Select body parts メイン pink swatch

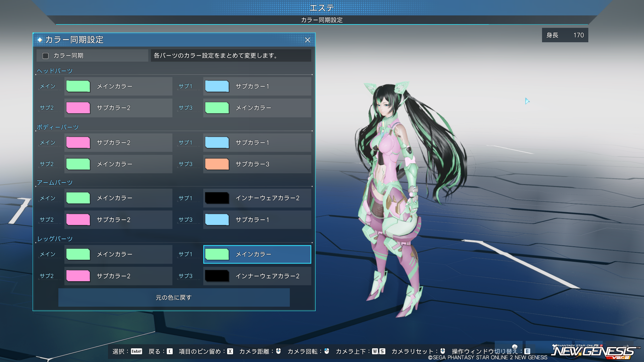pyautogui.click(x=78, y=143)
